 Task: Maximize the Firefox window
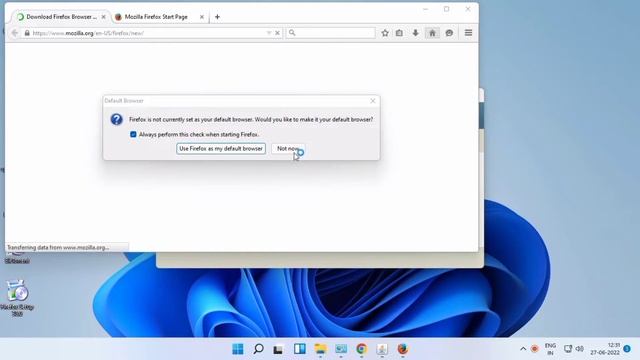[447, 9]
